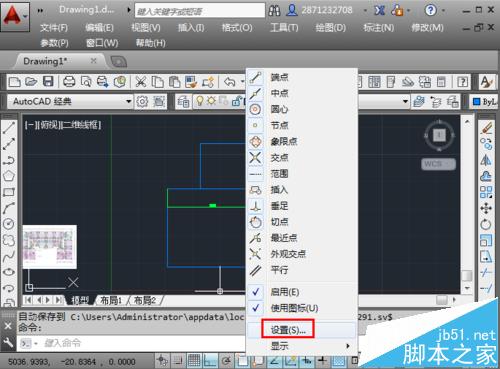Click the pink floor plan thumbnail image
500x369 pixels.
50,247
